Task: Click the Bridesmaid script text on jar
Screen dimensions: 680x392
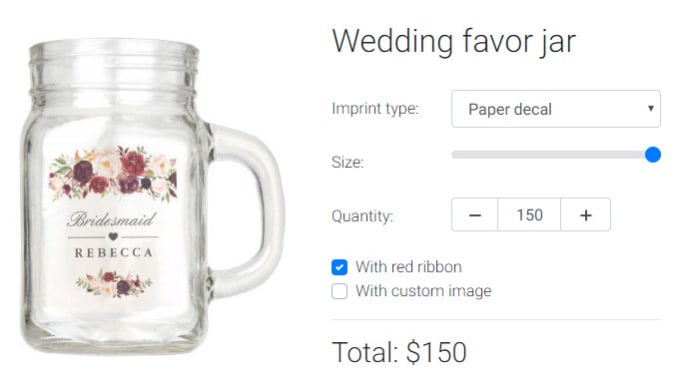Action: [x=112, y=219]
